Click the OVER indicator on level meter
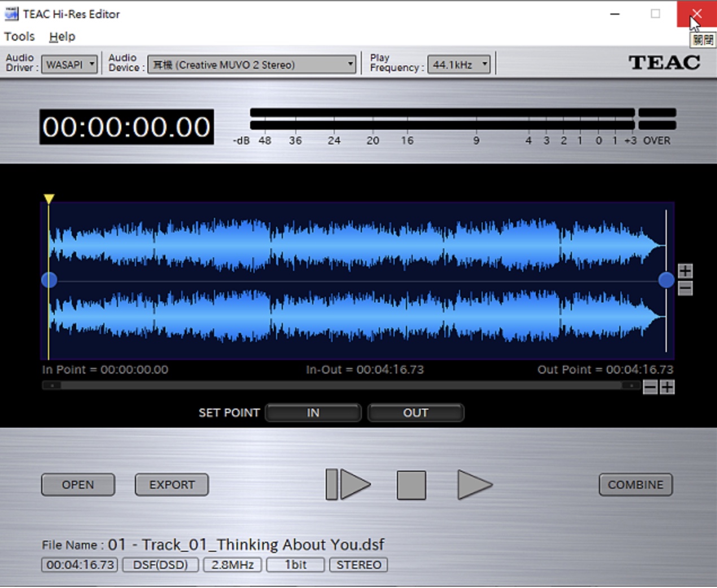Image resolution: width=717 pixels, height=588 pixels. pos(657,141)
